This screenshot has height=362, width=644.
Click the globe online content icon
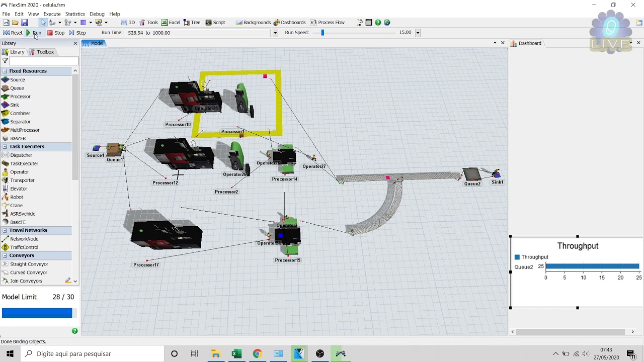coord(387,23)
